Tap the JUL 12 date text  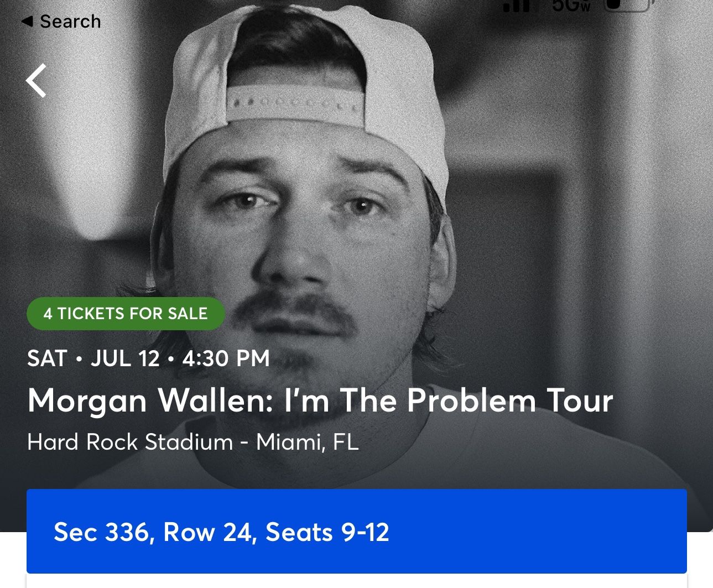(125, 358)
